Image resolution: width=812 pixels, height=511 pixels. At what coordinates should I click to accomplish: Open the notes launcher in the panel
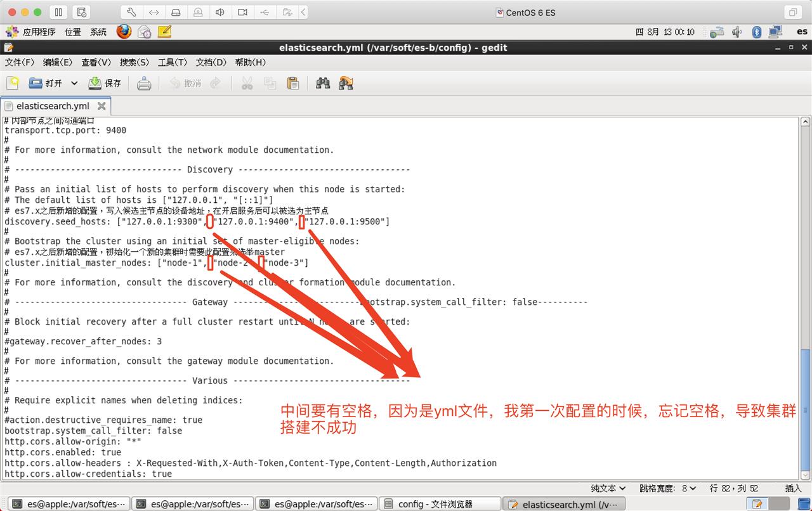[x=164, y=32]
